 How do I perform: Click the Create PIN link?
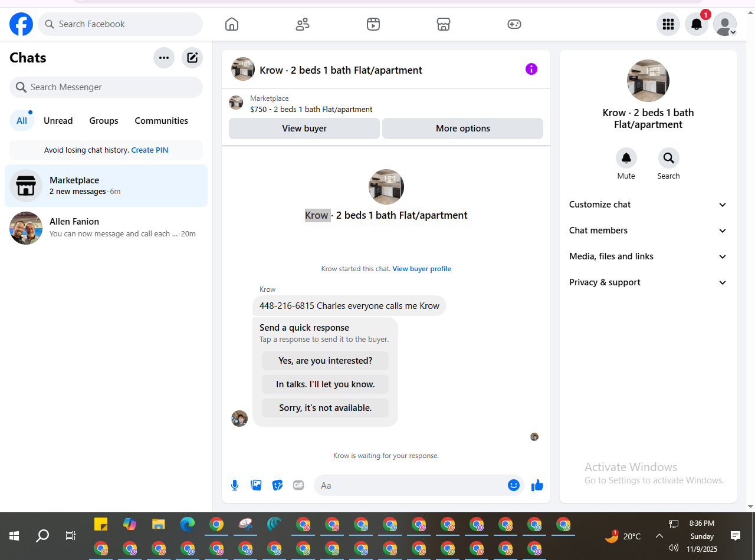tap(150, 150)
